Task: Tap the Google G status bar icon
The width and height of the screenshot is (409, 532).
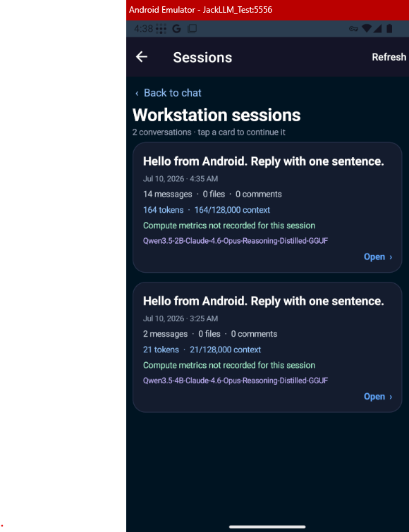Action: pos(176,28)
